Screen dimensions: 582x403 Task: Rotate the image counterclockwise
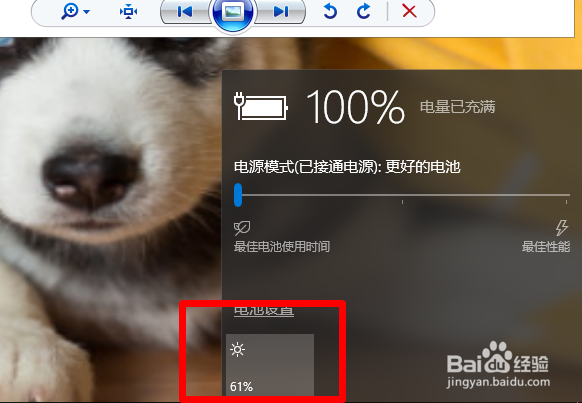tap(330, 11)
